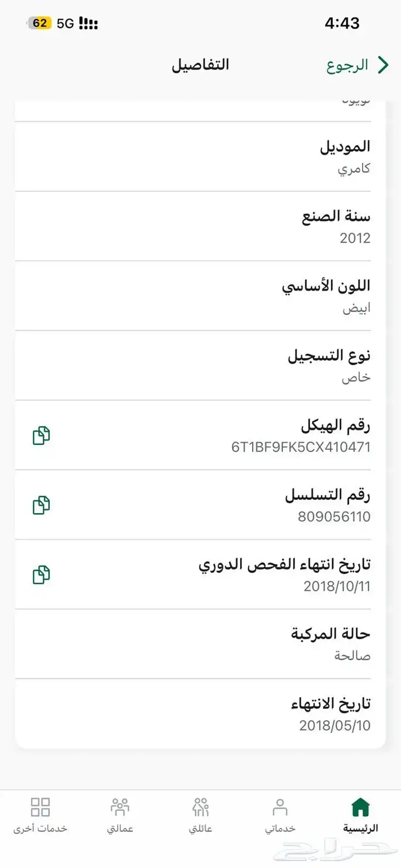
Task: Tap the My Family (عائلتي) icon
Action: 200,807
